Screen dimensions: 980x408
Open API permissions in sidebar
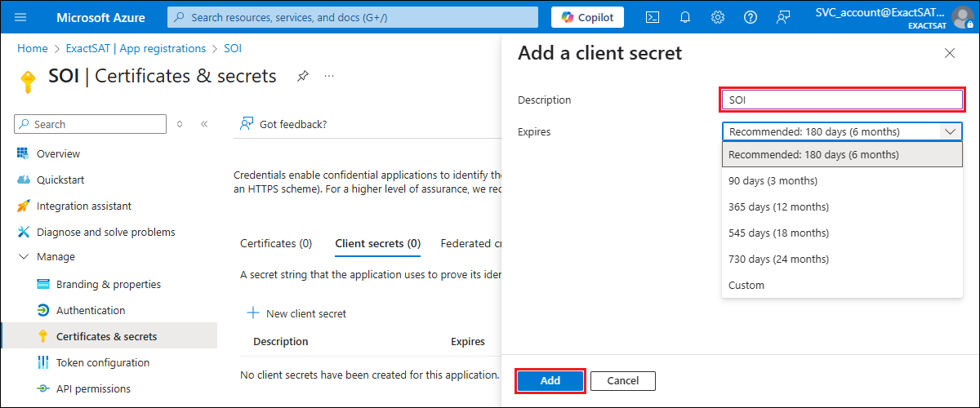click(93, 388)
